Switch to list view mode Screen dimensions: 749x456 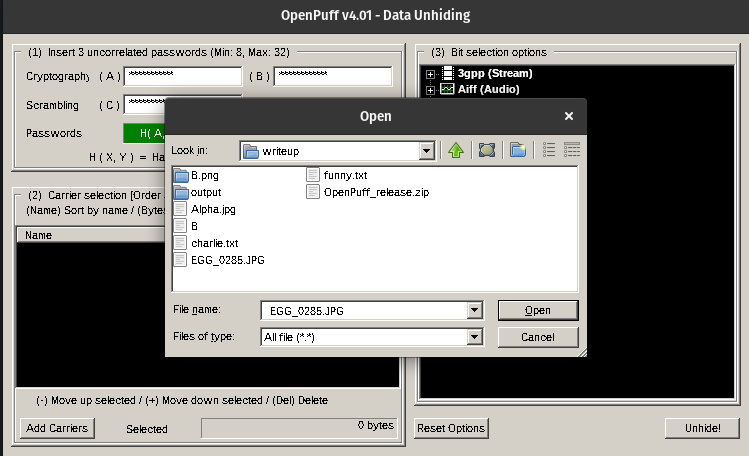pos(548,150)
